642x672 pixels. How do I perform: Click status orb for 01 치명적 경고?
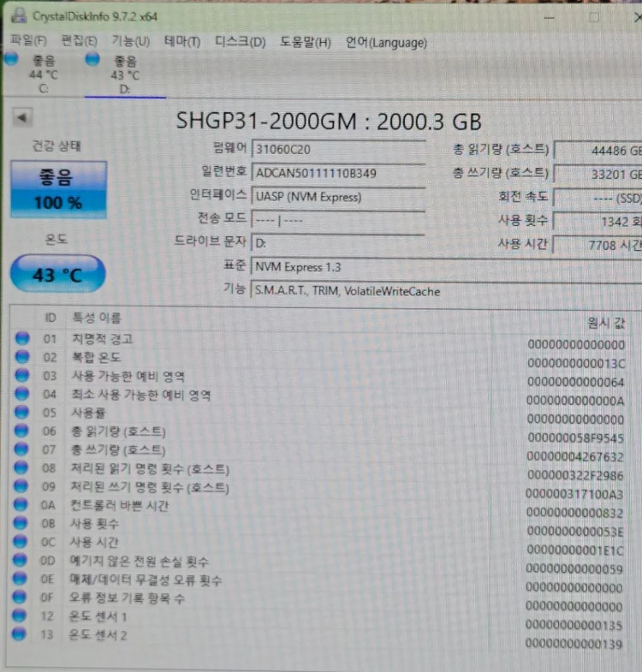[x=23, y=338]
